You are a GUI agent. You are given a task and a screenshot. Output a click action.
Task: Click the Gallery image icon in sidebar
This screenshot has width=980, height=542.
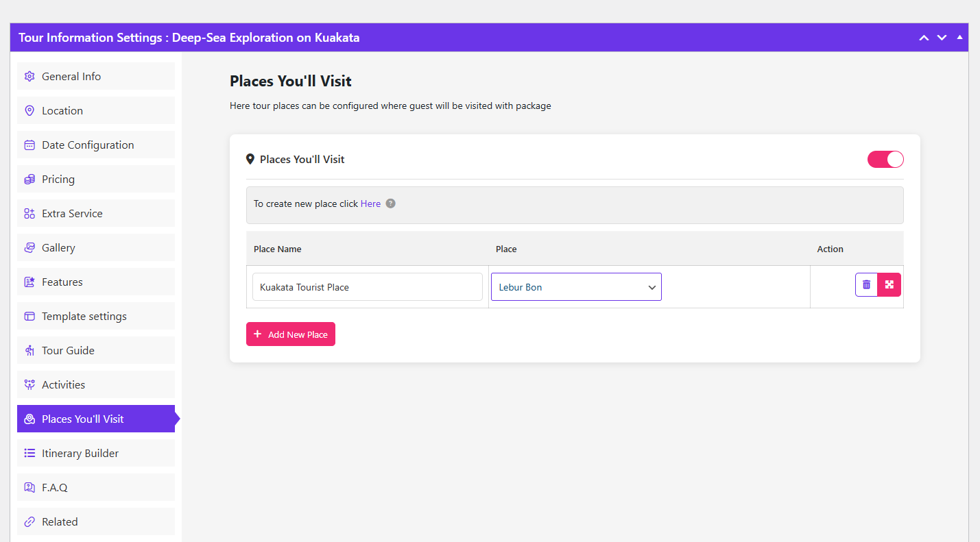tap(29, 248)
